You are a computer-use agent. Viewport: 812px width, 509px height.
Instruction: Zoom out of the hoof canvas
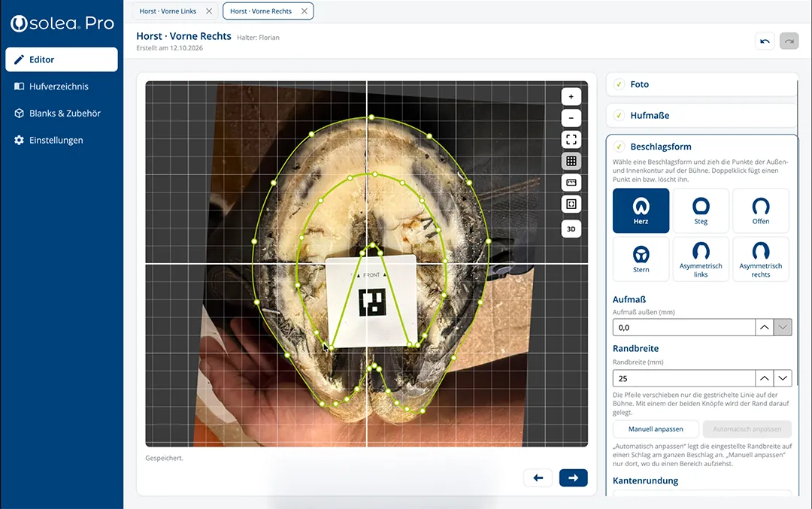click(571, 118)
